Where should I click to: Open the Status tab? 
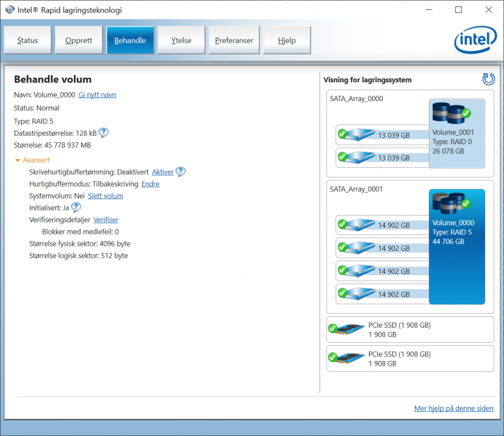(x=28, y=41)
